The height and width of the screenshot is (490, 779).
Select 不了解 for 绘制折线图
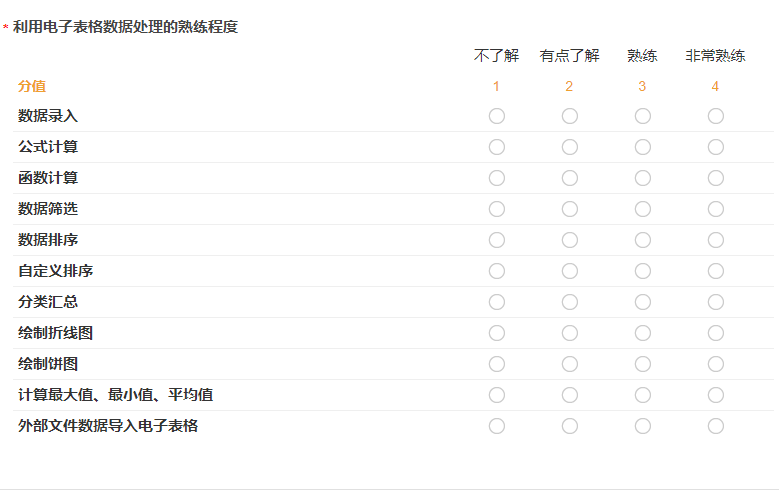(x=497, y=333)
